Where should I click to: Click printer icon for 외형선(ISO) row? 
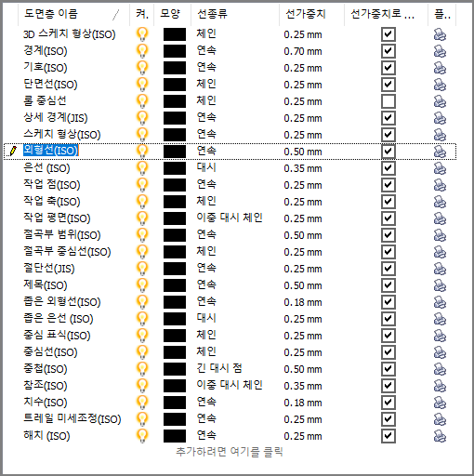pos(440,152)
